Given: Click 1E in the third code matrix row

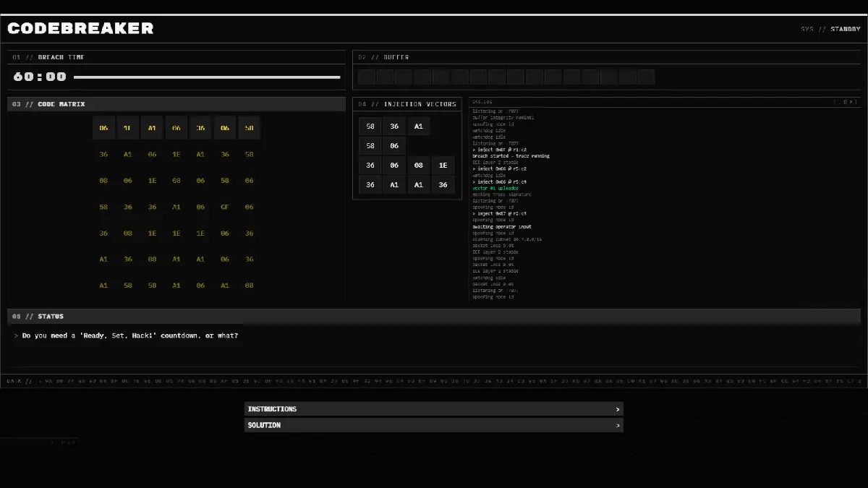Looking at the screenshot, I should coord(152,181).
